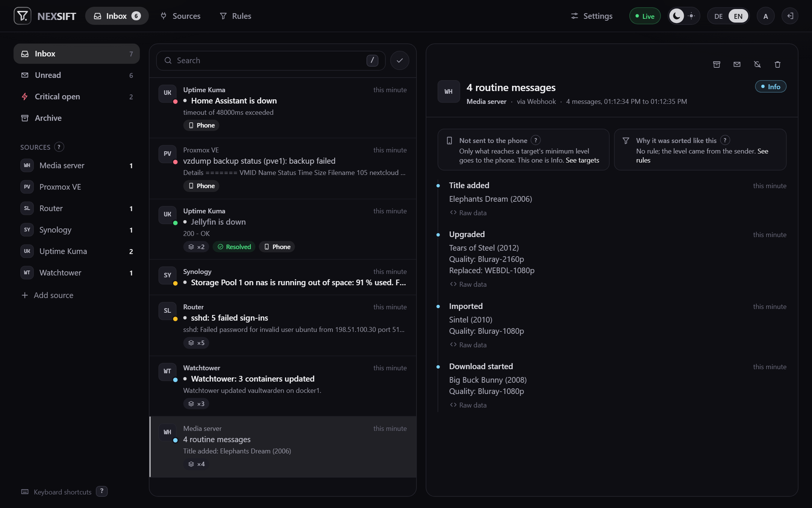Switch to light mode sun toggle

(691, 16)
